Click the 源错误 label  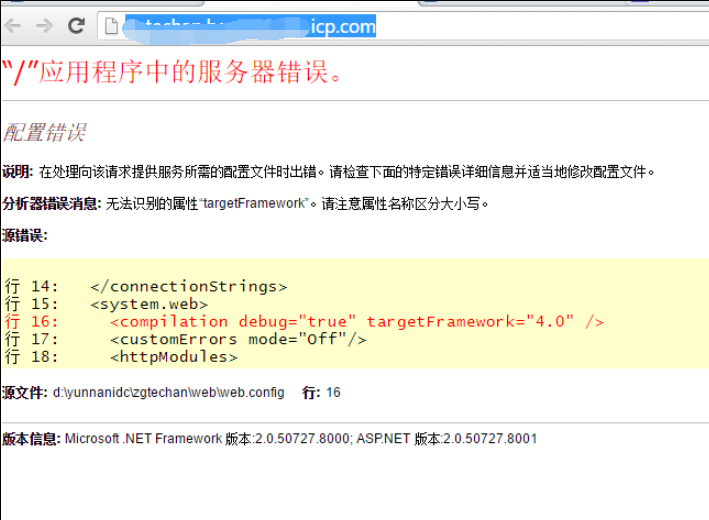[x=24, y=236]
